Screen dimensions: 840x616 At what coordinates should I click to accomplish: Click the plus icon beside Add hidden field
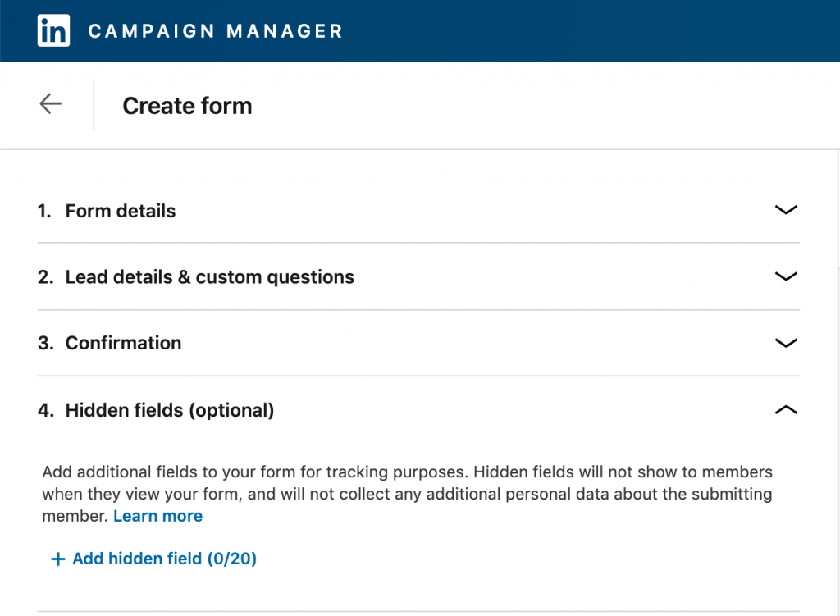pyautogui.click(x=58, y=559)
